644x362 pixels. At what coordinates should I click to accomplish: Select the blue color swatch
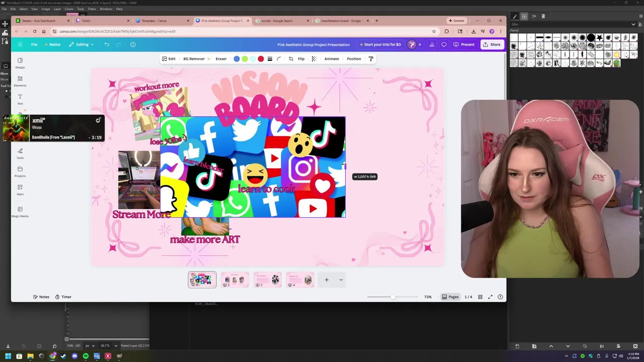(x=236, y=59)
